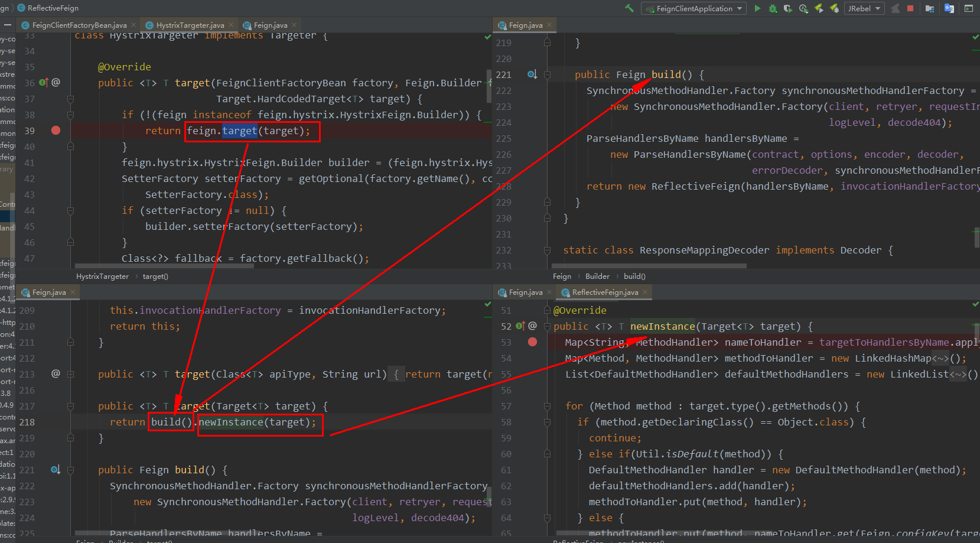
Task: Run FeignClientApplication with the green play icon
Action: point(757,8)
